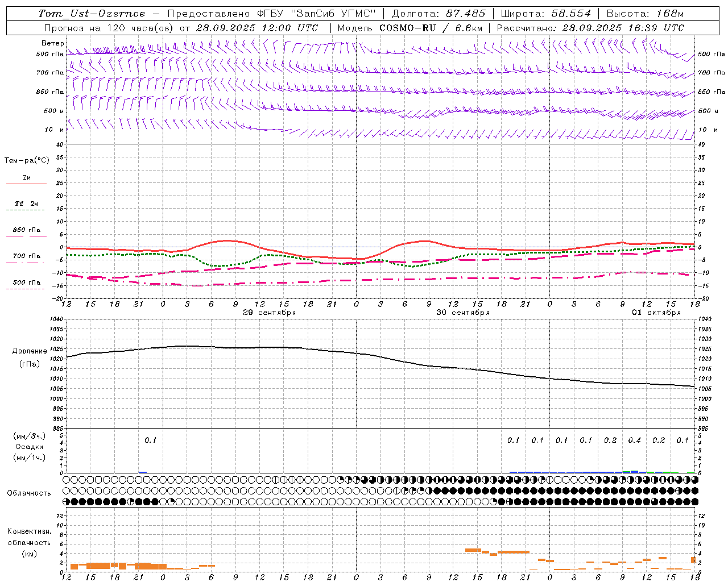Click the "Конвективн." convective cloud label
This screenshot has width=728, height=582.
click(x=30, y=531)
